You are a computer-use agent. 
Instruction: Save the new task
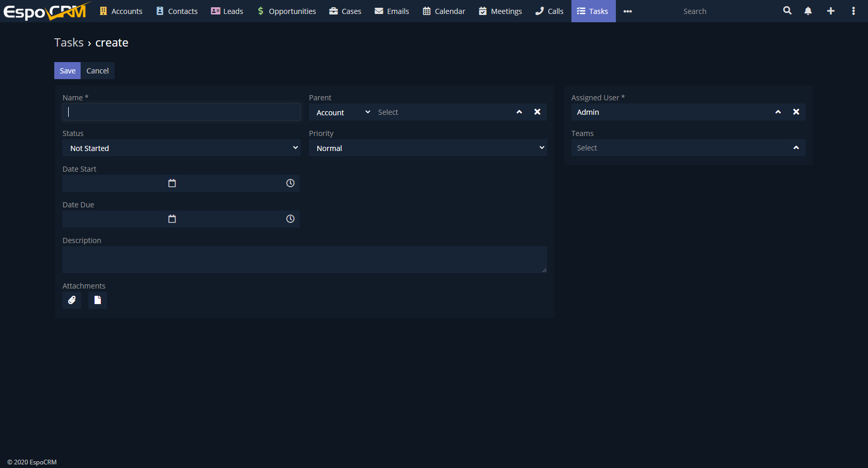click(x=67, y=71)
